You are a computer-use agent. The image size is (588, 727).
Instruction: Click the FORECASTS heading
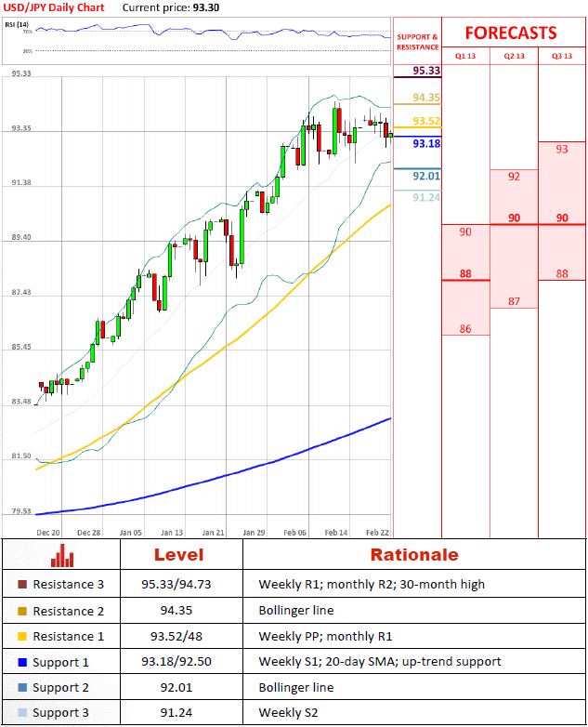pyautogui.click(x=511, y=33)
